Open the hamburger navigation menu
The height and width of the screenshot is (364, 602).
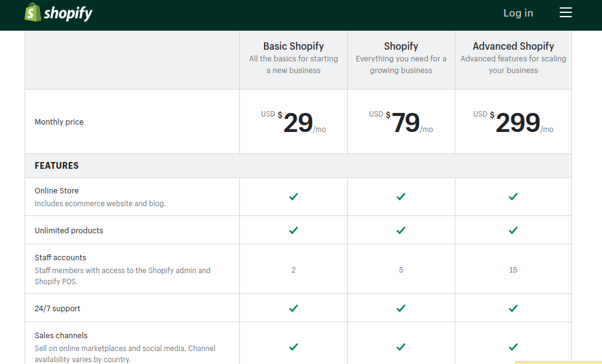[x=566, y=12]
